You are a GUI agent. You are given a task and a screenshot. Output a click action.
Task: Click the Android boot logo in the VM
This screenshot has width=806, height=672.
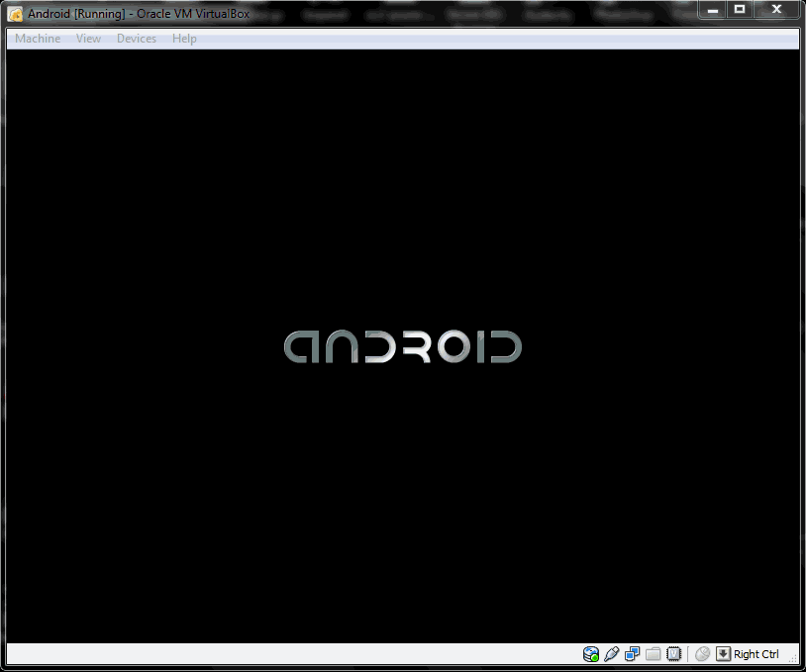click(x=403, y=346)
